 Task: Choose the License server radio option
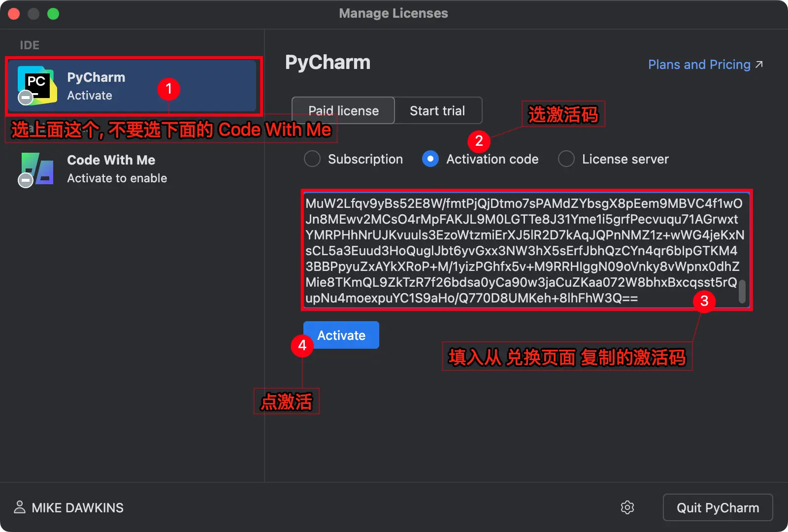(x=566, y=159)
